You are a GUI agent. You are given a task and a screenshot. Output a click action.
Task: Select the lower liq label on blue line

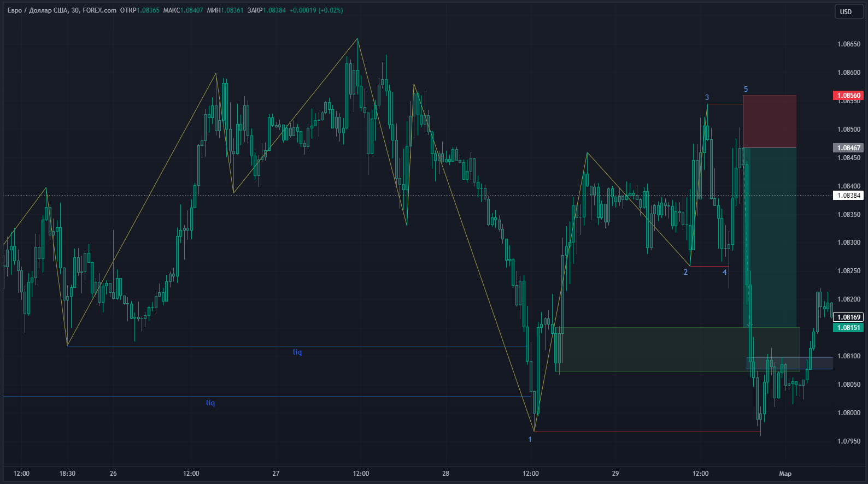pyautogui.click(x=210, y=403)
